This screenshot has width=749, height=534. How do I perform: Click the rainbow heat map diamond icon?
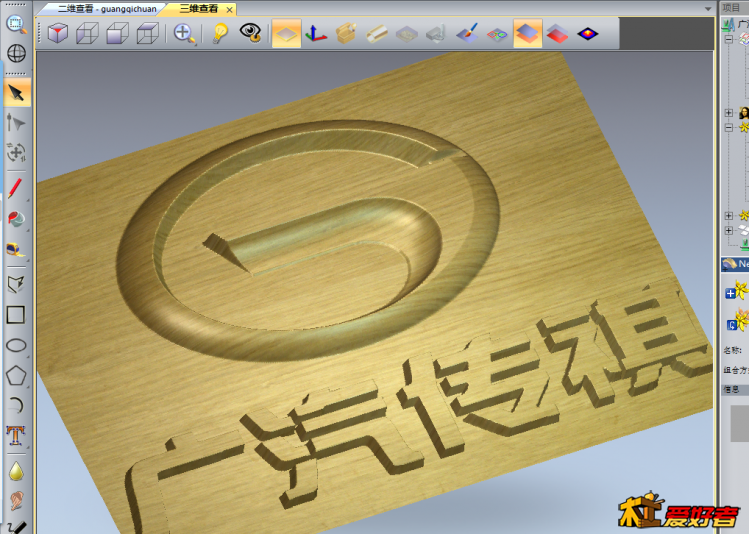[588, 33]
